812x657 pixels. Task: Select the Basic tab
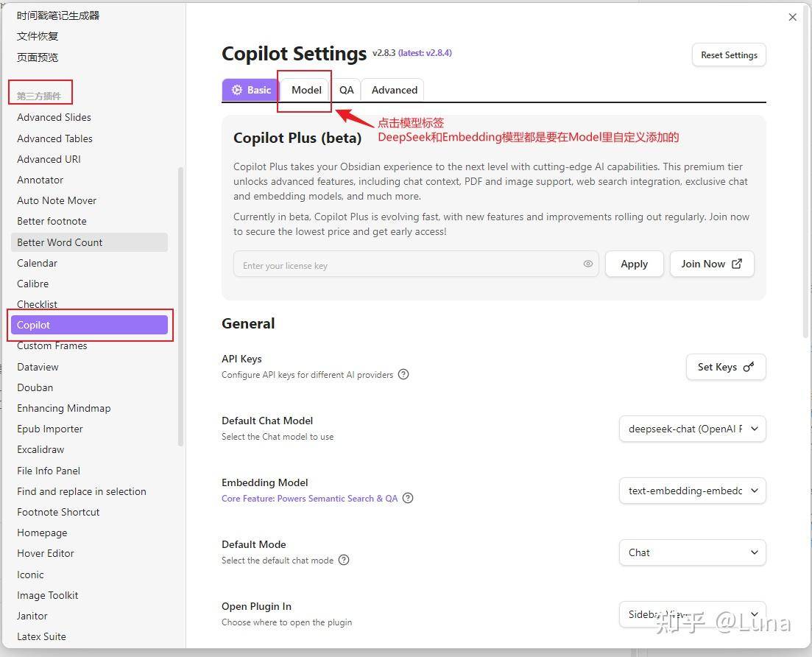[x=251, y=90]
